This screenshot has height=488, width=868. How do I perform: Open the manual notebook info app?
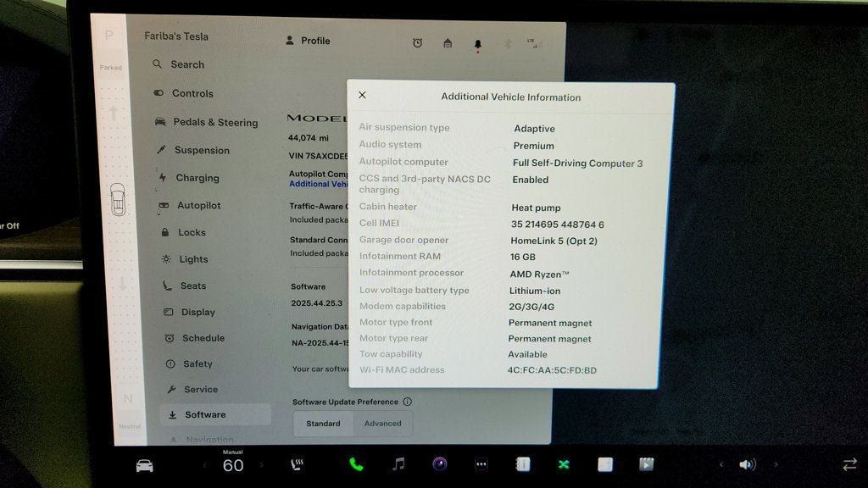tap(522, 464)
